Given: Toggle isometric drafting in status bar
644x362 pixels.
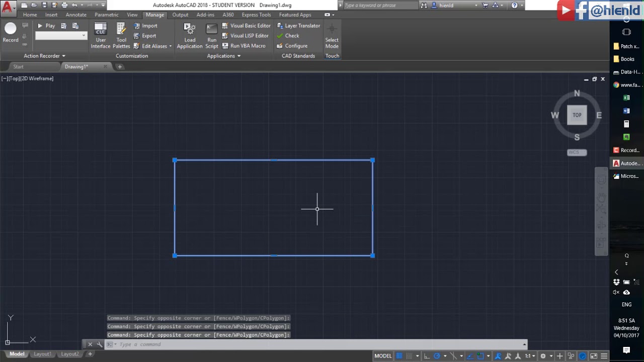Looking at the screenshot, I should pos(453,356).
